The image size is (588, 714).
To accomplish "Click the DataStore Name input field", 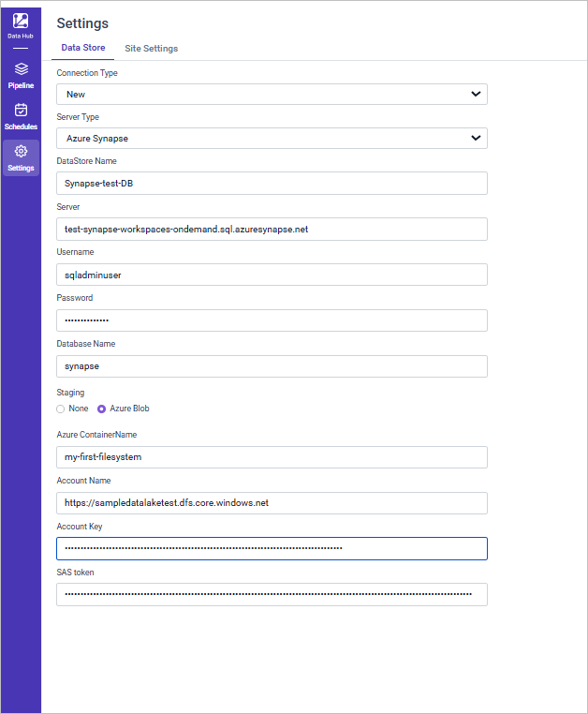I will [272, 183].
